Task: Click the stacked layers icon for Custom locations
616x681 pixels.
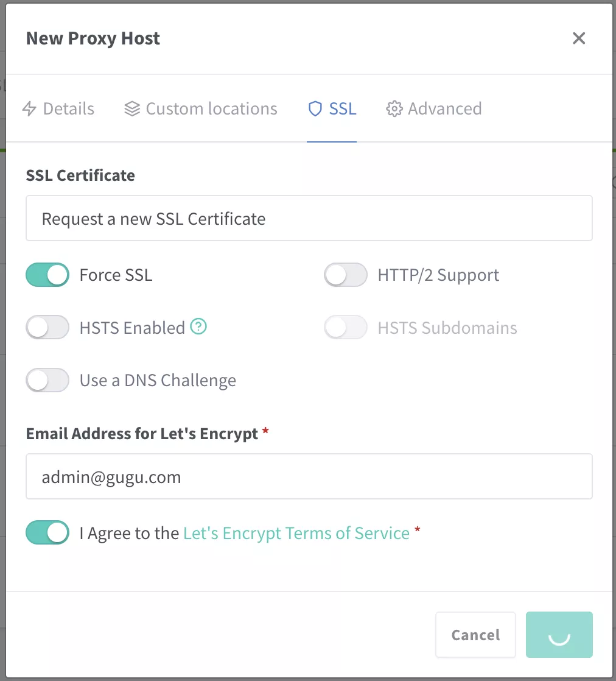Action: point(131,109)
